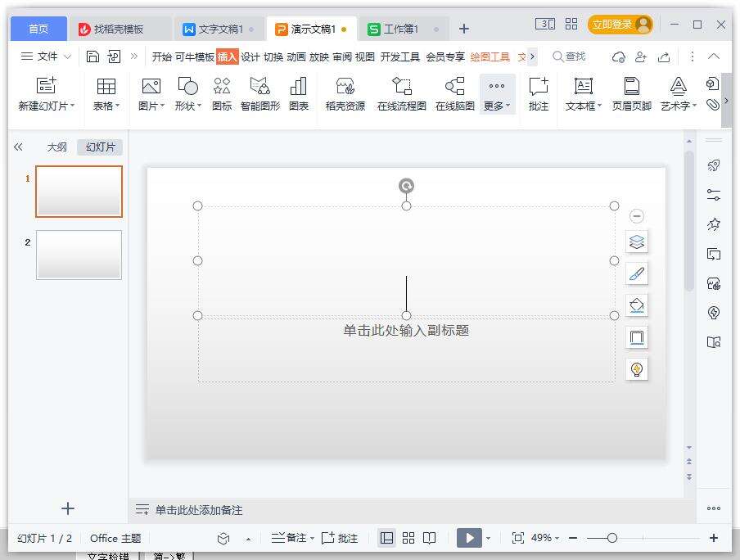Open the 49% zoom level dropdown
This screenshot has width=740, height=560.
(x=545, y=538)
